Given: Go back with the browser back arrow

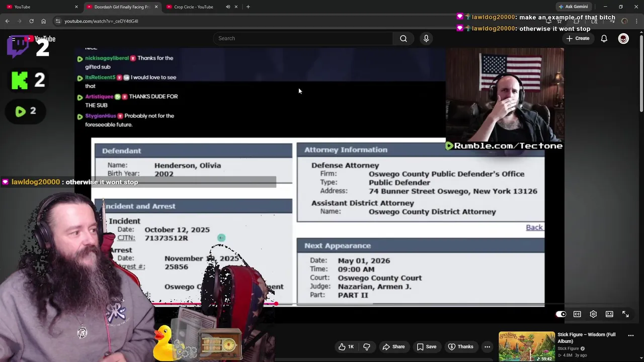Looking at the screenshot, I should click(x=7, y=21).
